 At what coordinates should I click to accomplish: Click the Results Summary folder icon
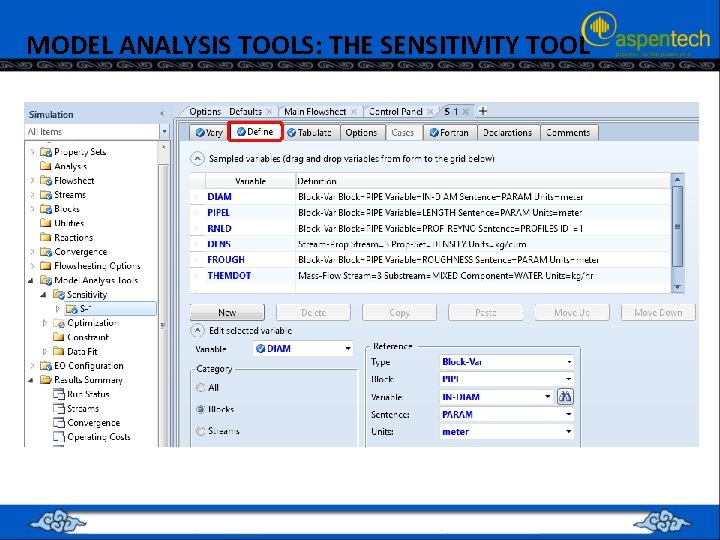coord(45,380)
